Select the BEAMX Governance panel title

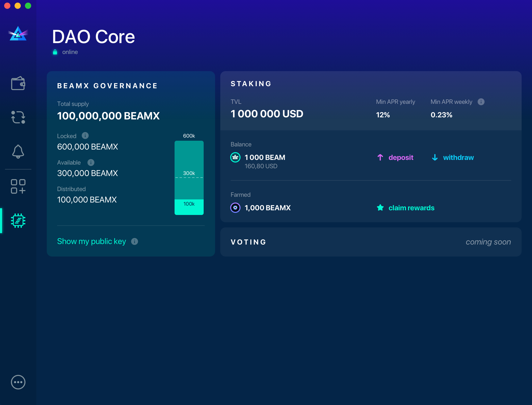click(x=107, y=86)
